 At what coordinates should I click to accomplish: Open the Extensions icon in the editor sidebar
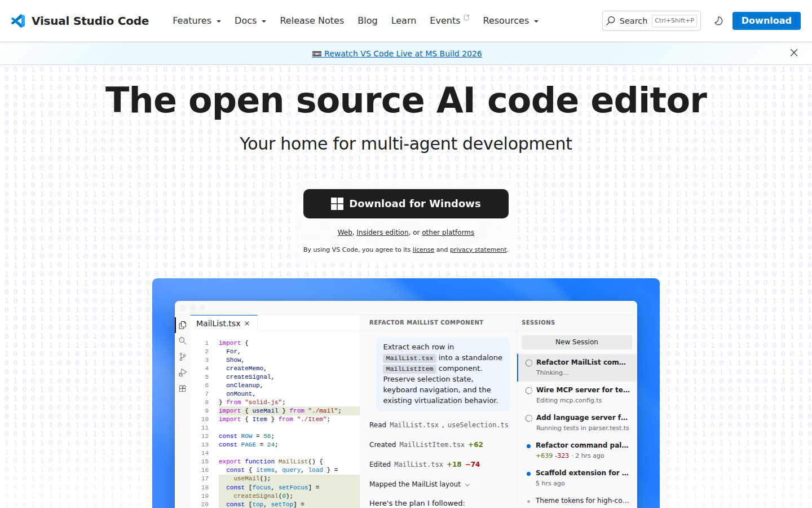(183, 388)
